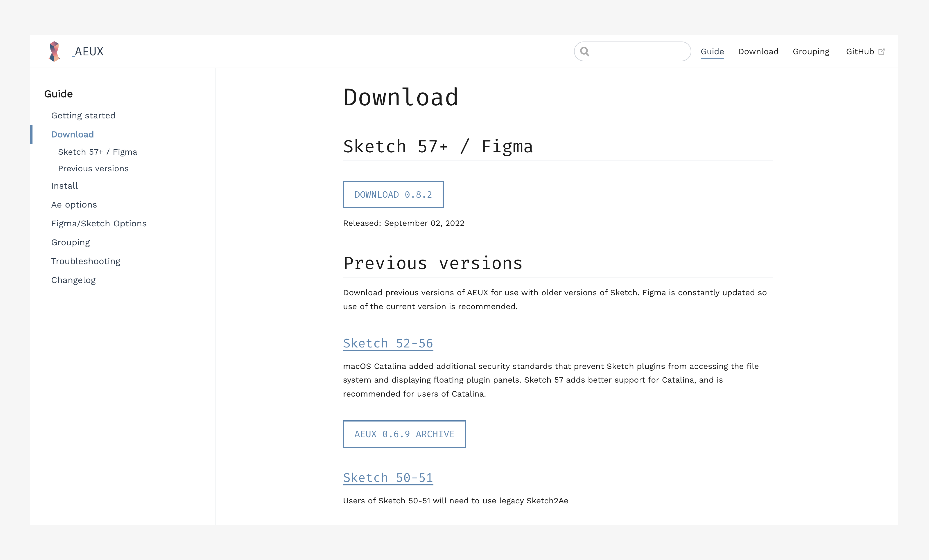
Task: Open the GitHub navigation link
Action: click(x=860, y=51)
